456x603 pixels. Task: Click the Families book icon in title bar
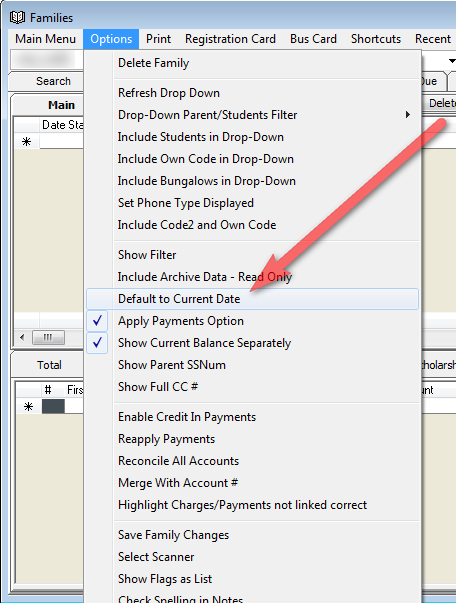17,17
